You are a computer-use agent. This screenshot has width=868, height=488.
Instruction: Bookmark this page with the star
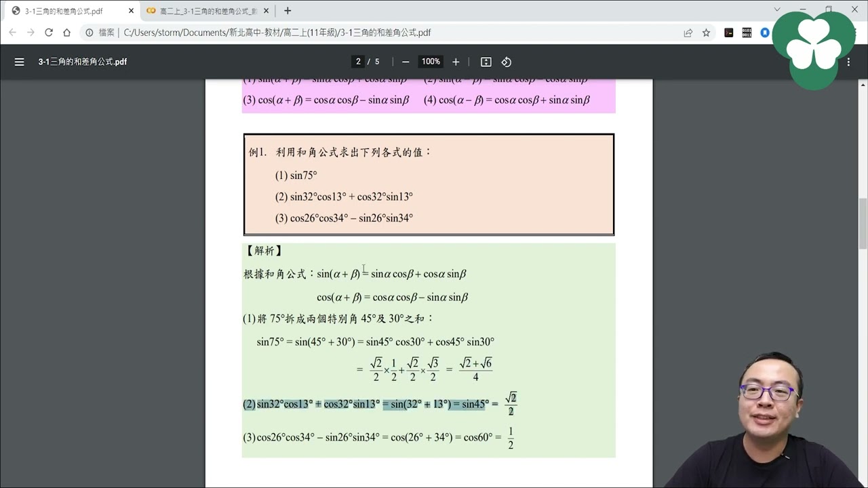point(706,33)
